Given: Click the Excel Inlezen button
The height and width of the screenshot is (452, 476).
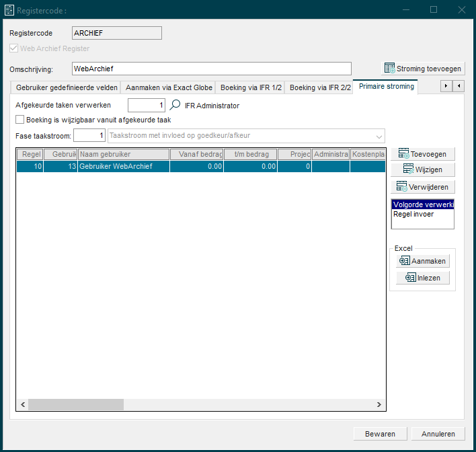Looking at the screenshot, I should tap(422, 278).
